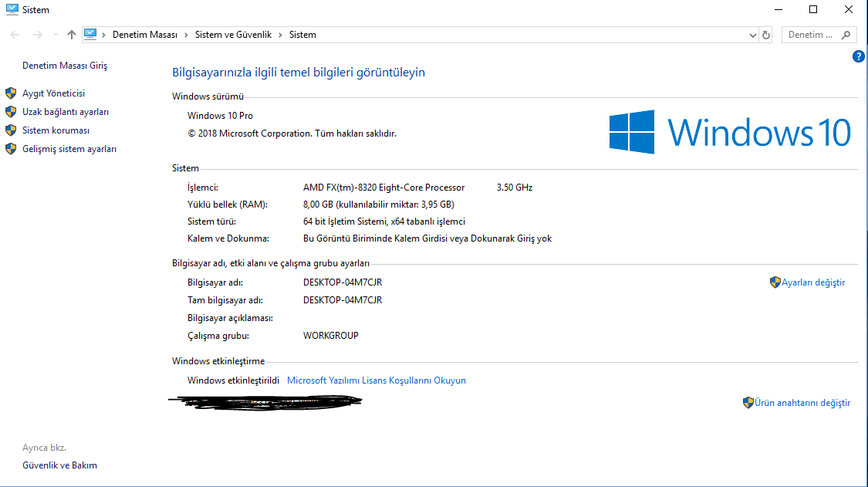Go up one level with up arrow

[72, 35]
